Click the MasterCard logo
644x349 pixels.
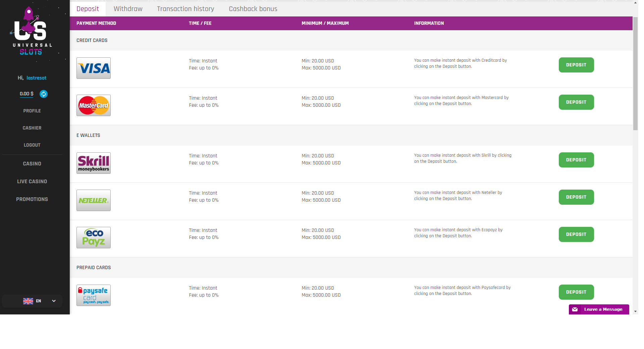(x=94, y=105)
